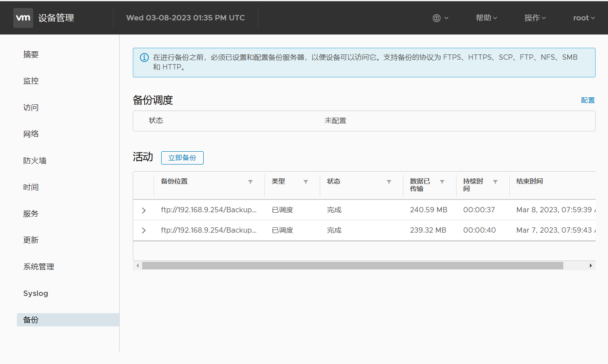Click the VMware vm logo icon

23,18
